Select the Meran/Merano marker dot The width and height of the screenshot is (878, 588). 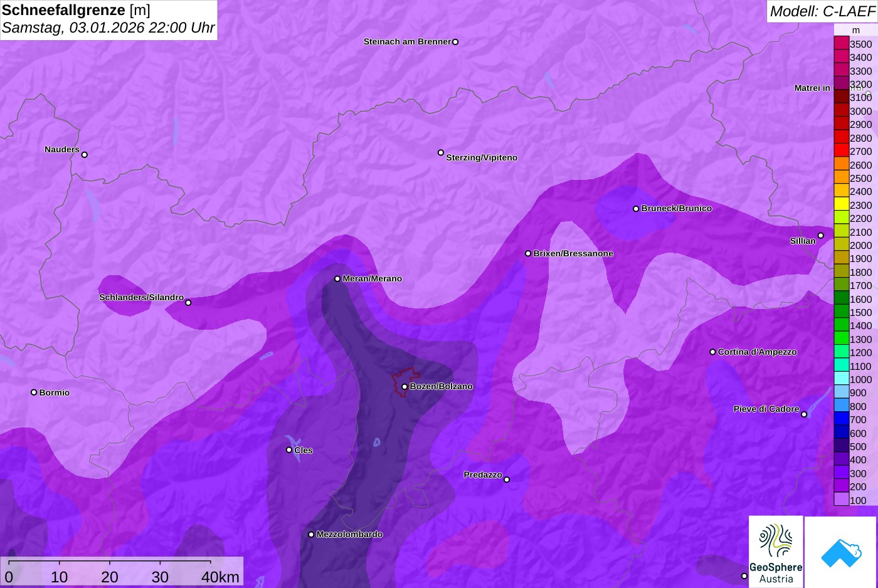(x=337, y=279)
